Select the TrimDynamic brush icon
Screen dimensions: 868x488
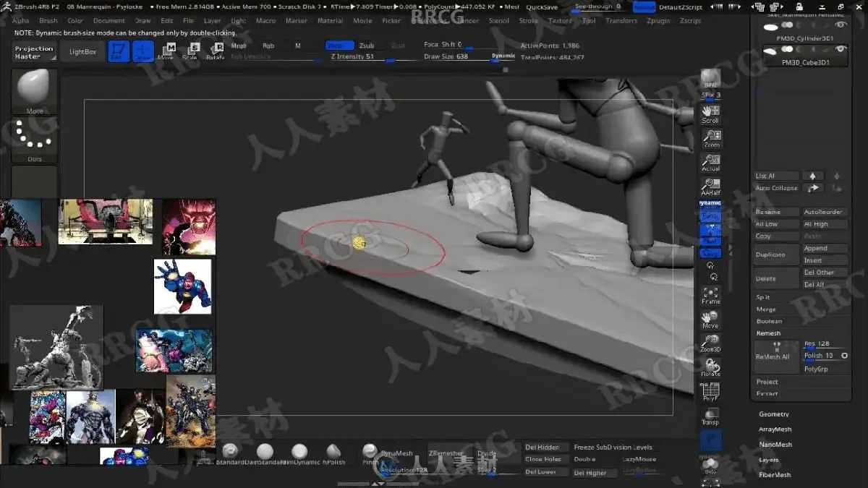coord(299,453)
